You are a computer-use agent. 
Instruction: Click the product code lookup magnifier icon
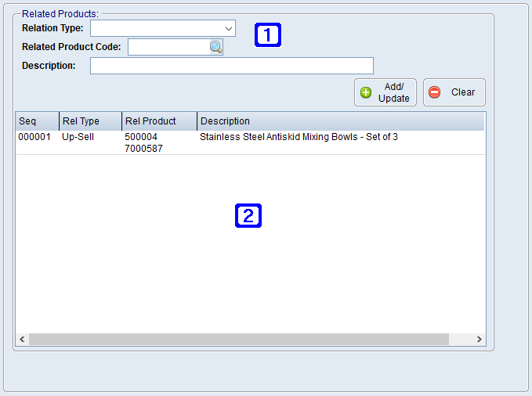point(215,47)
